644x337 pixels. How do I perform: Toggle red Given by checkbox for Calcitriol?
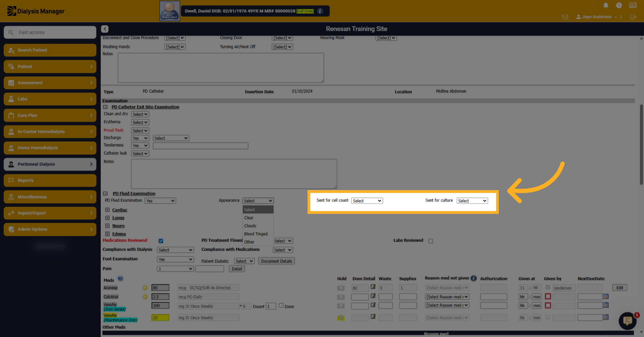click(548, 297)
